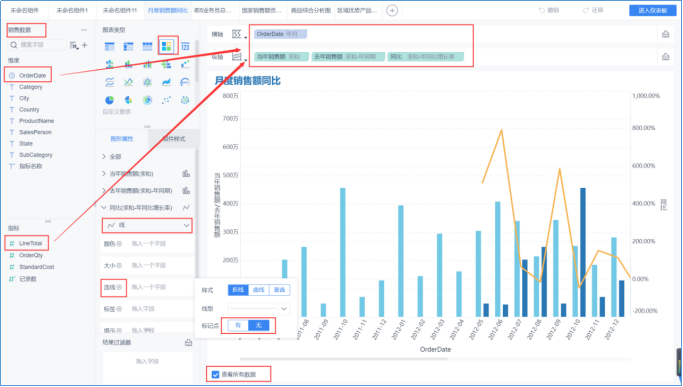The width and height of the screenshot is (683, 387).
Task: Switch to the 未命名组件11 tab
Action: [120, 10]
